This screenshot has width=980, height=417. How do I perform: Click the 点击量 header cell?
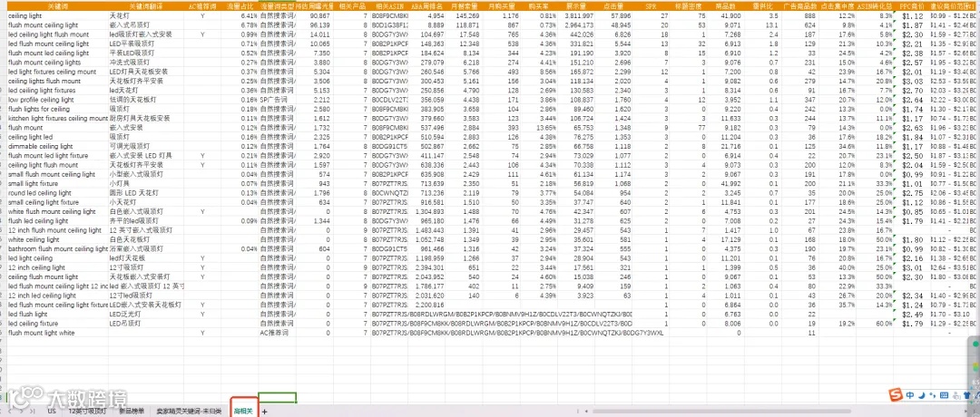click(x=612, y=5)
